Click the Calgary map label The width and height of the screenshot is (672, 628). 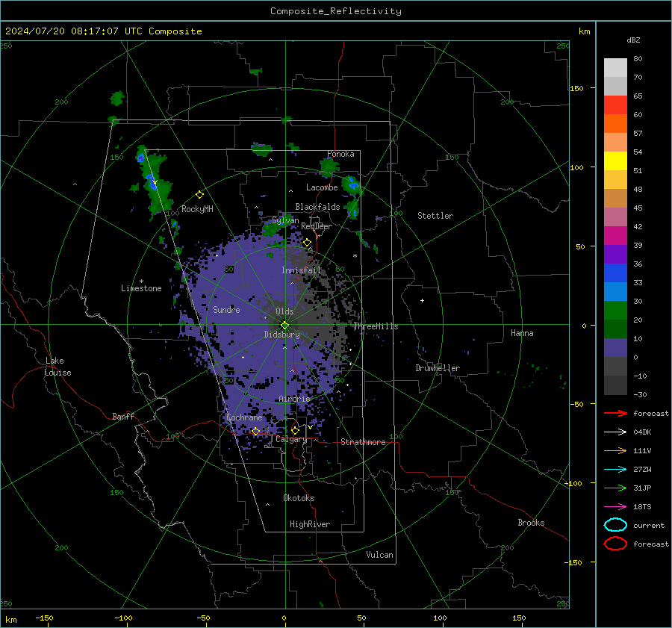click(x=291, y=439)
